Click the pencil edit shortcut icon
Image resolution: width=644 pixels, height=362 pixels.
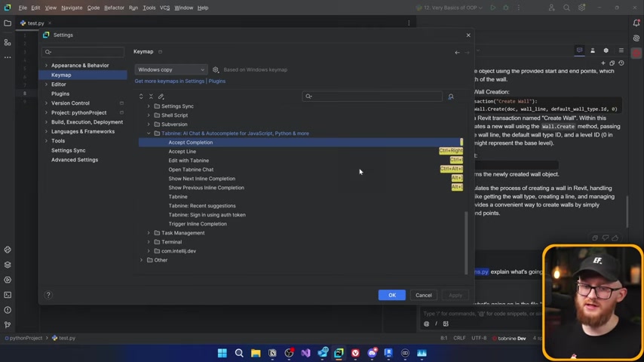coord(161,97)
